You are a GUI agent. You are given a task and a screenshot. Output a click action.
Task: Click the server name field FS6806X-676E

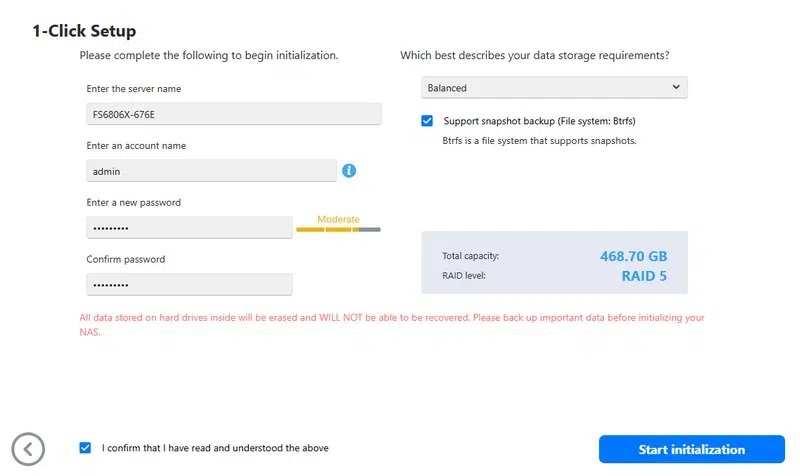233,114
